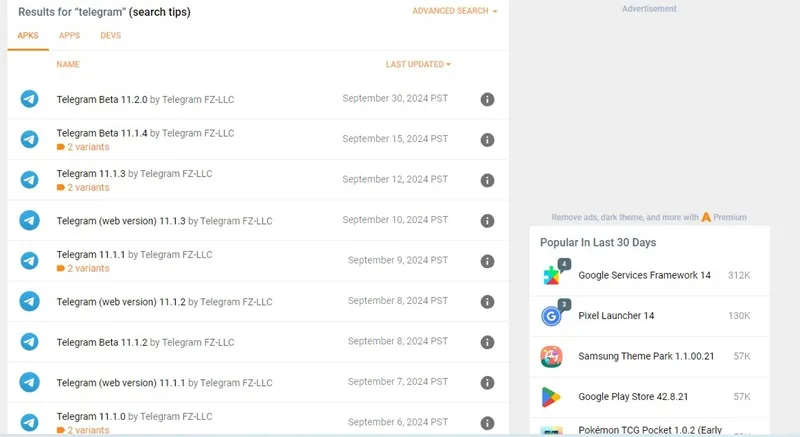
Task: Click the Premium link to remove ads
Action: [x=724, y=217]
